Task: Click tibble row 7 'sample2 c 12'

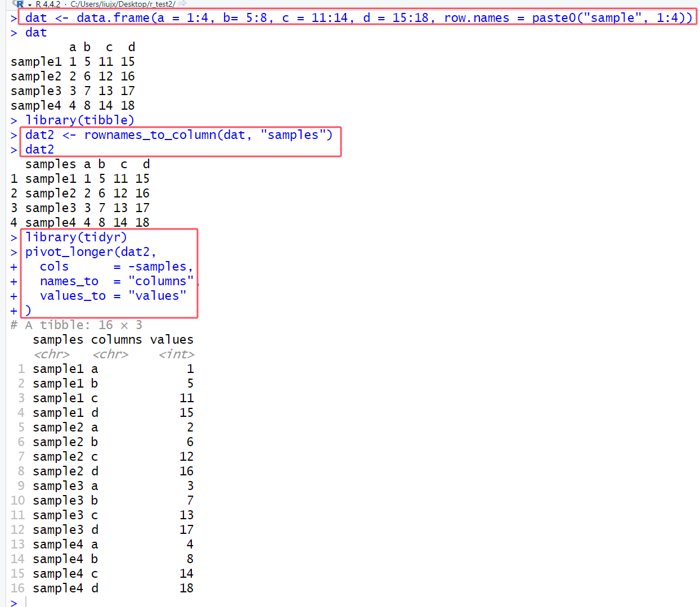Action: coord(105,457)
